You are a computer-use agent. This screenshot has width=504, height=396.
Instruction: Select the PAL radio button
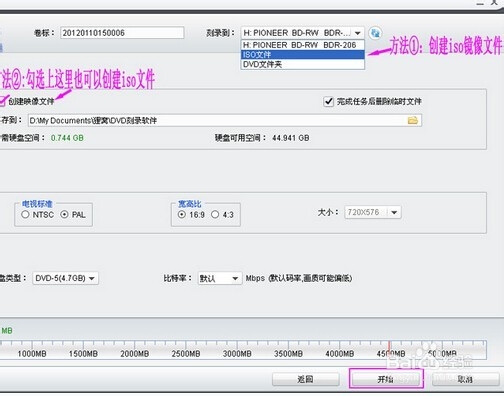[x=64, y=214]
